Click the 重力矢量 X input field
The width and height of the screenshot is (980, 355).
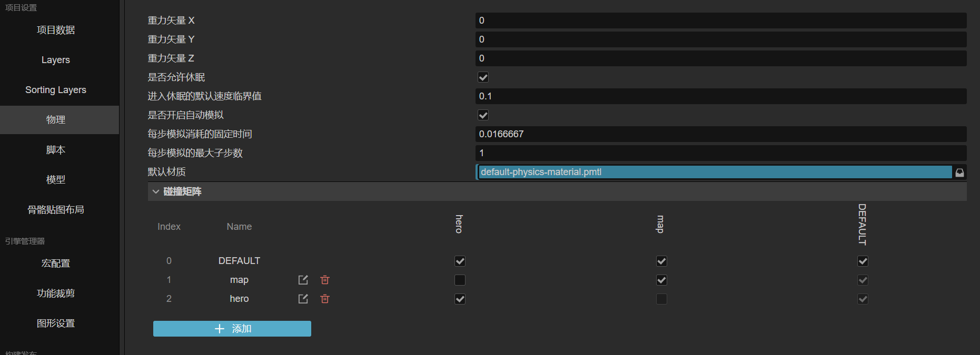point(720,21)
